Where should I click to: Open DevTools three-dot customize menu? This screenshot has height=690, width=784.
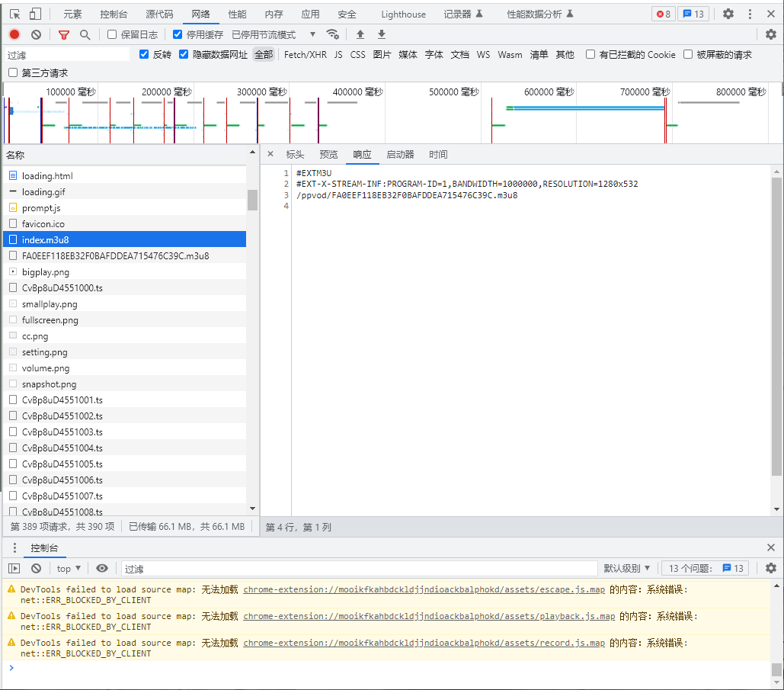click(x=750, y=14)
